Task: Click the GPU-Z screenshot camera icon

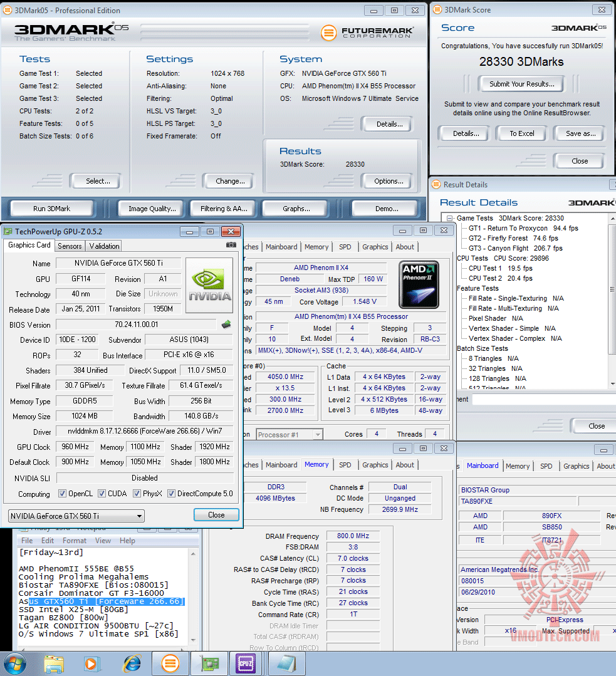Action: 231,245
